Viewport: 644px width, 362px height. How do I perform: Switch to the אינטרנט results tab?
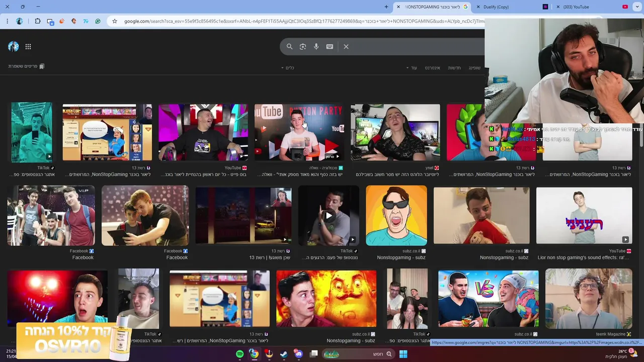432,68
